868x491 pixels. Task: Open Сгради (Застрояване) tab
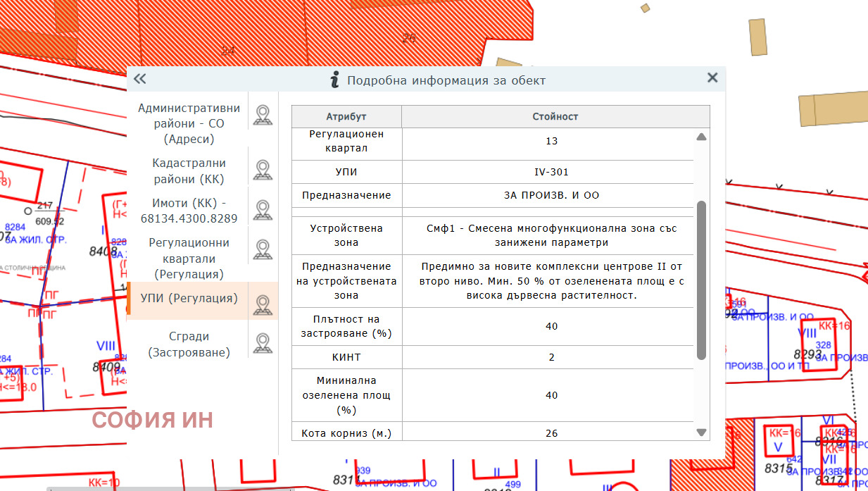[x=189, y=344]
